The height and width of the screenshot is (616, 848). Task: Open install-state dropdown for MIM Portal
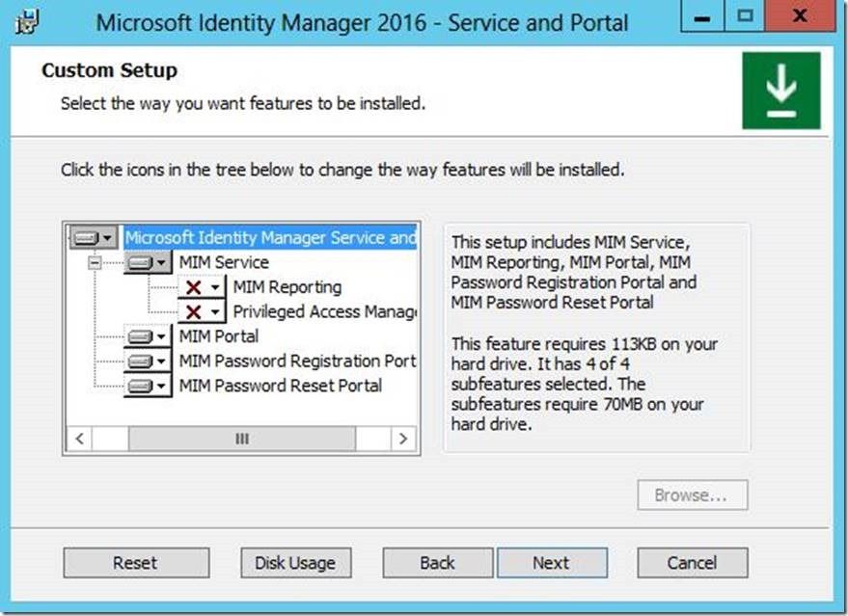pyautogui.click(x=148, y=336)
